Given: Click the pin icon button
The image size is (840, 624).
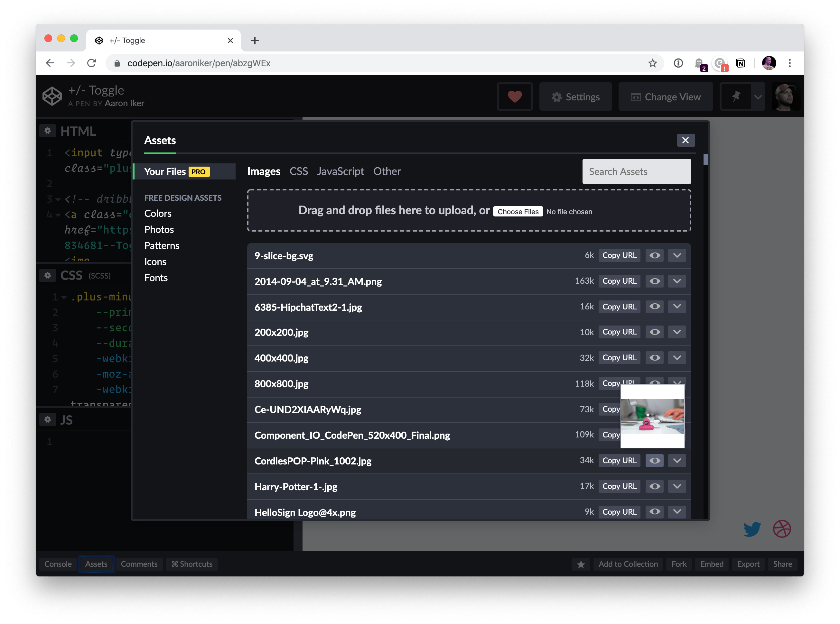Looking at the screenshot, I should (x=736, y=97).
